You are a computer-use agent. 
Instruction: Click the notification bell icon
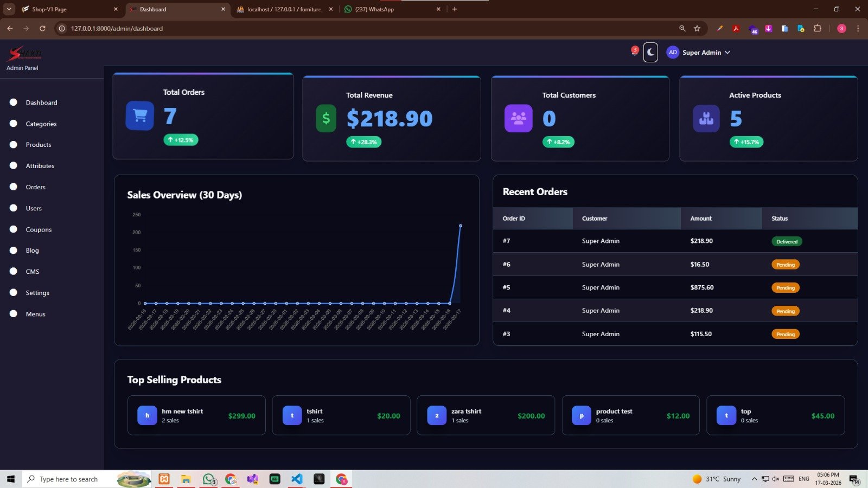(x=634, y=52)
